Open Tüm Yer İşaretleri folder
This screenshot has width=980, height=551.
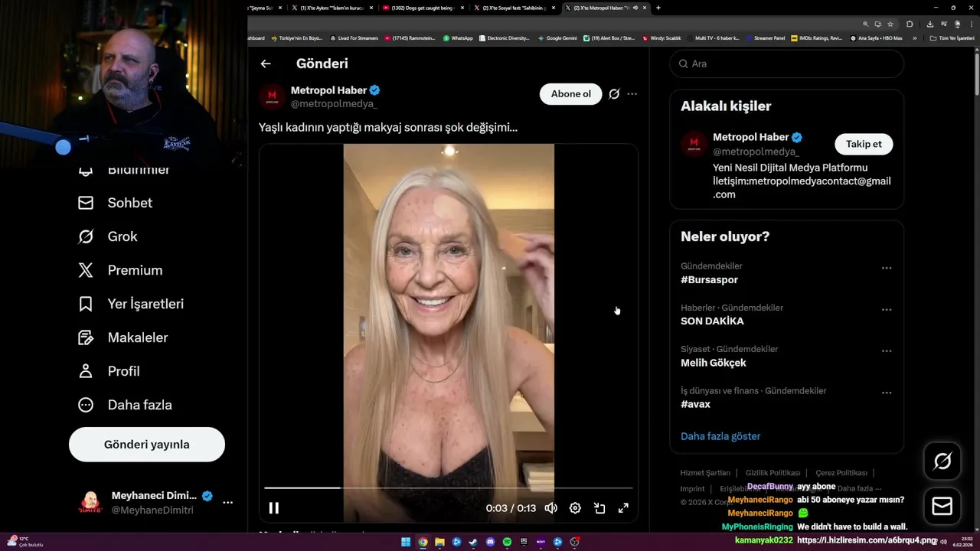pyautogui.click(x=952, y=37)
